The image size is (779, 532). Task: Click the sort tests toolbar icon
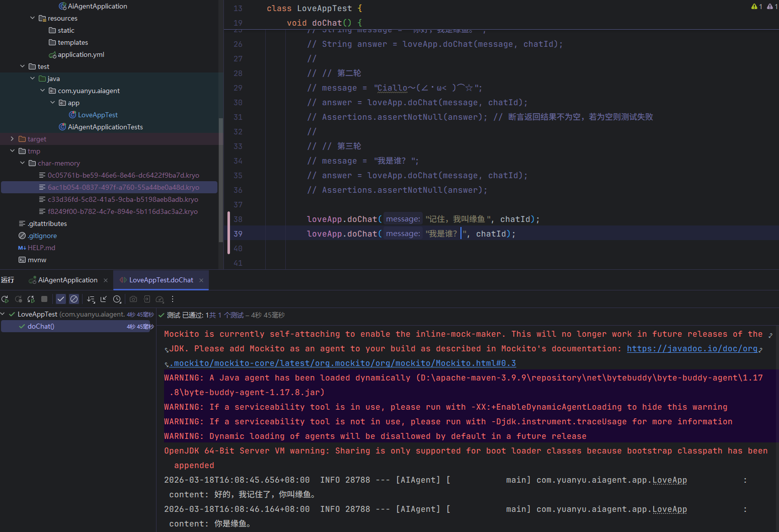[91, 299]
